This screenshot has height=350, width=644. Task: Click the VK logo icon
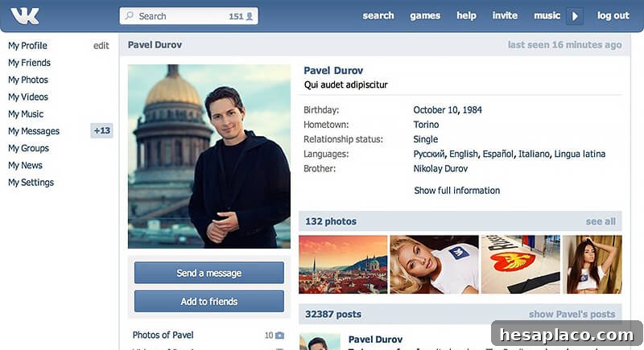tap(25, 16)
